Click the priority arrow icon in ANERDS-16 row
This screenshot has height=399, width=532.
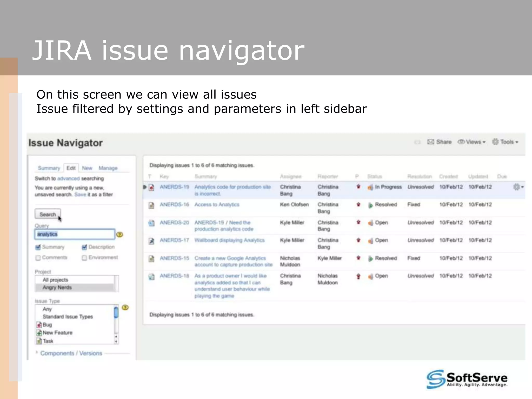[358, 204]
